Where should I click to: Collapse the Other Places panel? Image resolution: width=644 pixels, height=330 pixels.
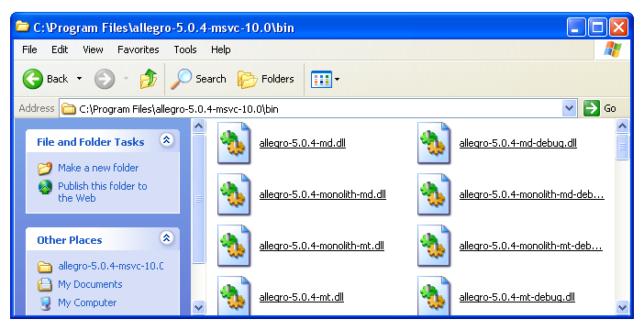tap(166, 238)
